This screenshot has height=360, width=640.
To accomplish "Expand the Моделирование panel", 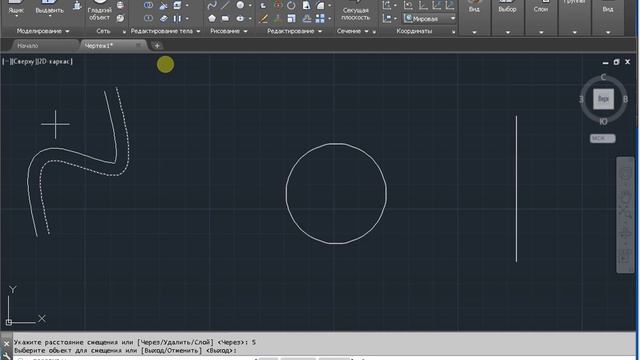I will 43,31.
